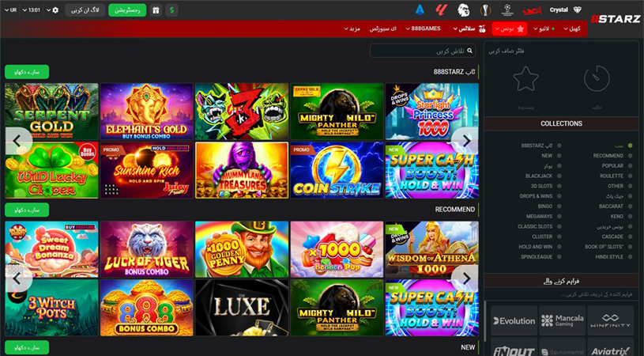Open the Champions League icon
Image resolution: width=644 pixels, height=356 pixels.
(507, 9)
